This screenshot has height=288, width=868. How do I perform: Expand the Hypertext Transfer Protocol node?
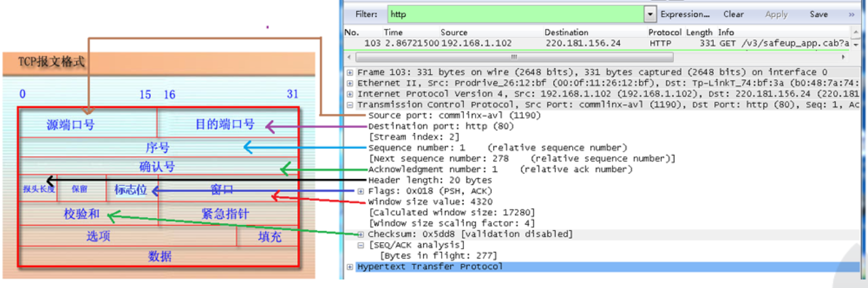(x=350, y=266)
